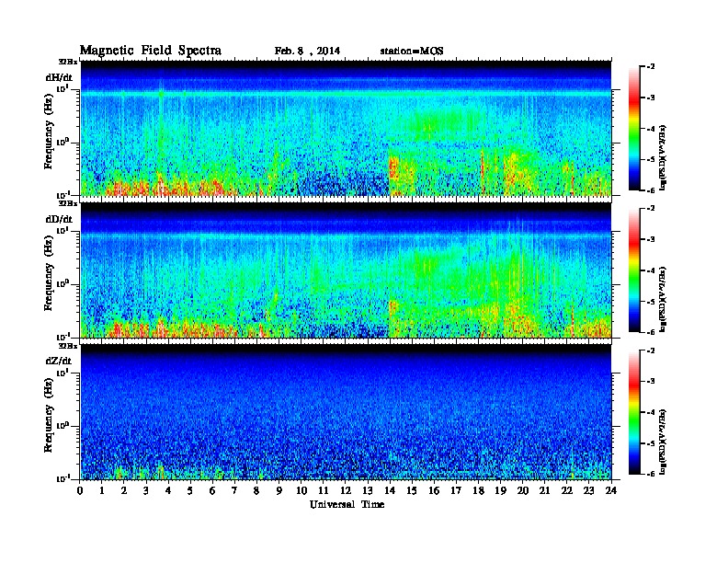Click the dH/dt panel label

pos(59,77)
